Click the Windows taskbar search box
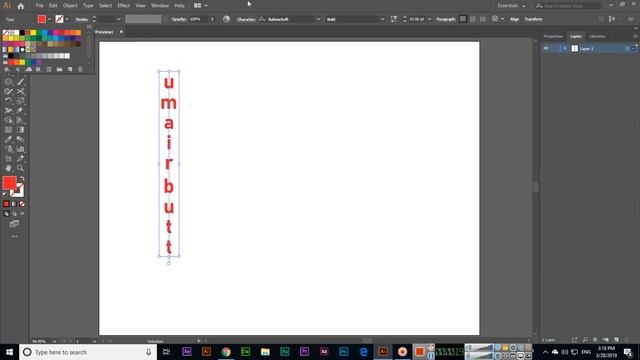Image resolution: width=640 pixels, height=360 pixels. pos(88,352)
